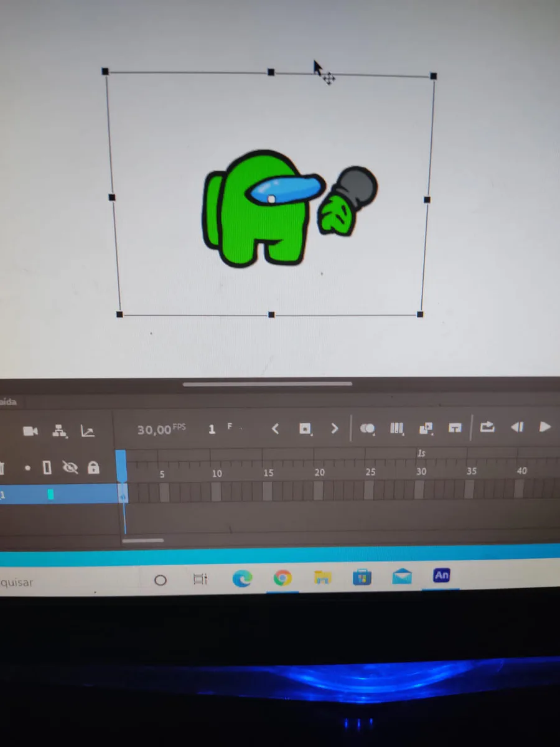Click frame 35 on the timeline ruler
The image size is (560, 747).
(x=472, y=471)
